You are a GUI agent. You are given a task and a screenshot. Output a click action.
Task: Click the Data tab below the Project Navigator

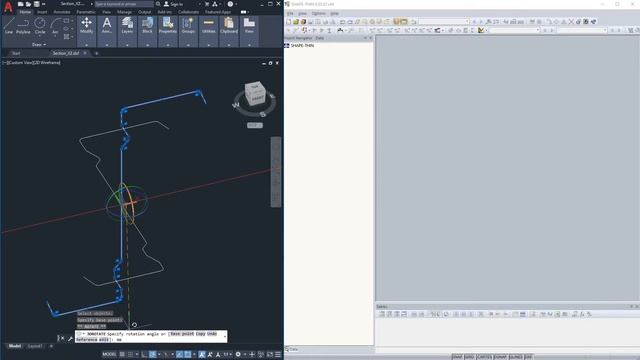tap(291, 349)
